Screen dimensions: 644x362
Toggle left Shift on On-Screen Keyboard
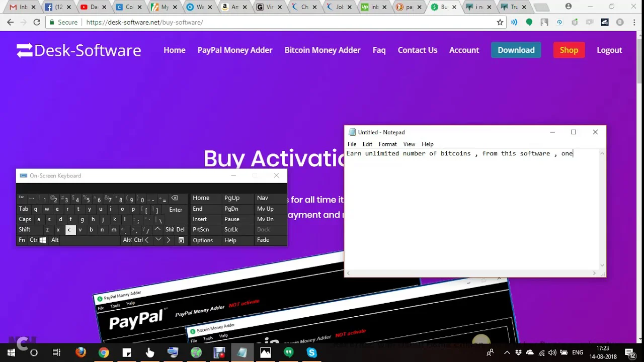click(25, 229)
